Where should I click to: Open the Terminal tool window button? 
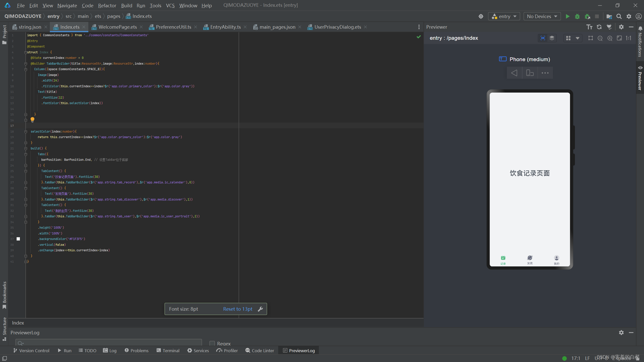coord(168,350)
